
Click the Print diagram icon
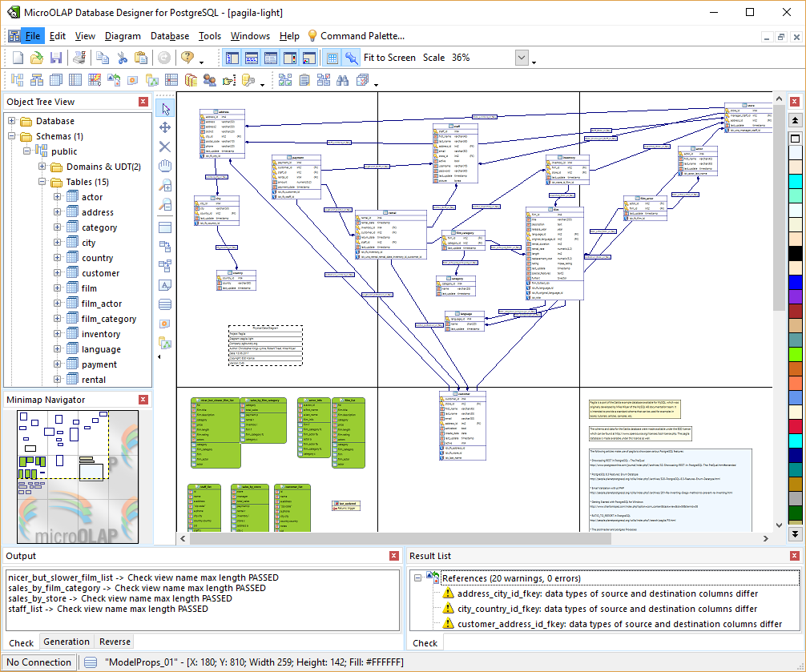click(79, 58)
